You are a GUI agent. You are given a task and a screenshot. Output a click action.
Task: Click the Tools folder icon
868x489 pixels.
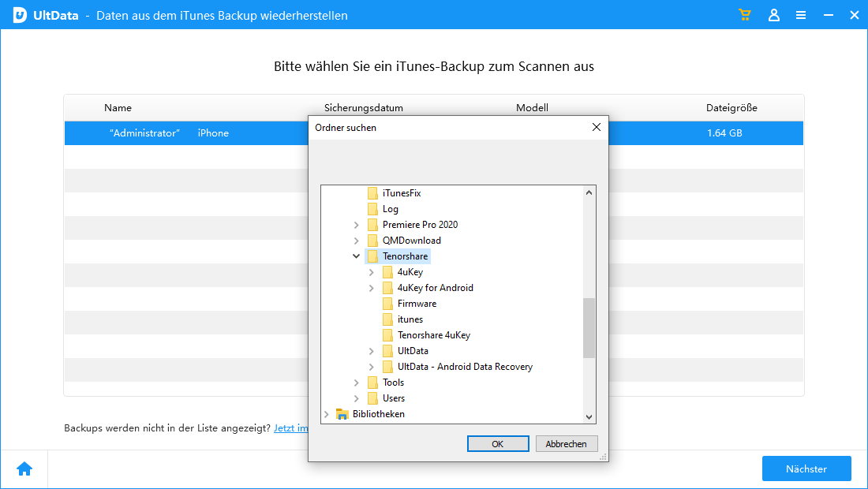click(372, 383)
